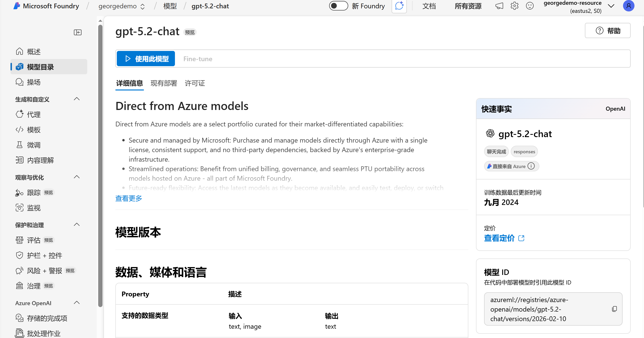Toggle the 新 Foundry switch
Viewport: 644px width, 338px height.
(338, 6)
